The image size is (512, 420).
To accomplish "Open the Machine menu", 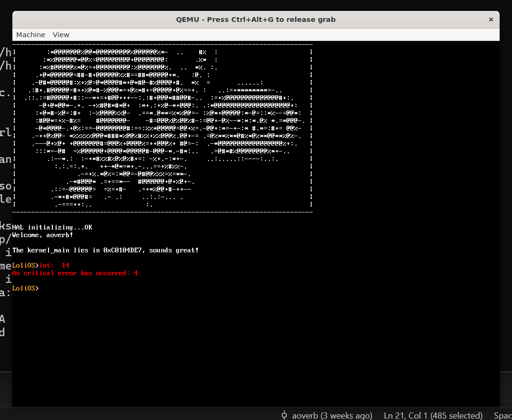I will 30,35.
